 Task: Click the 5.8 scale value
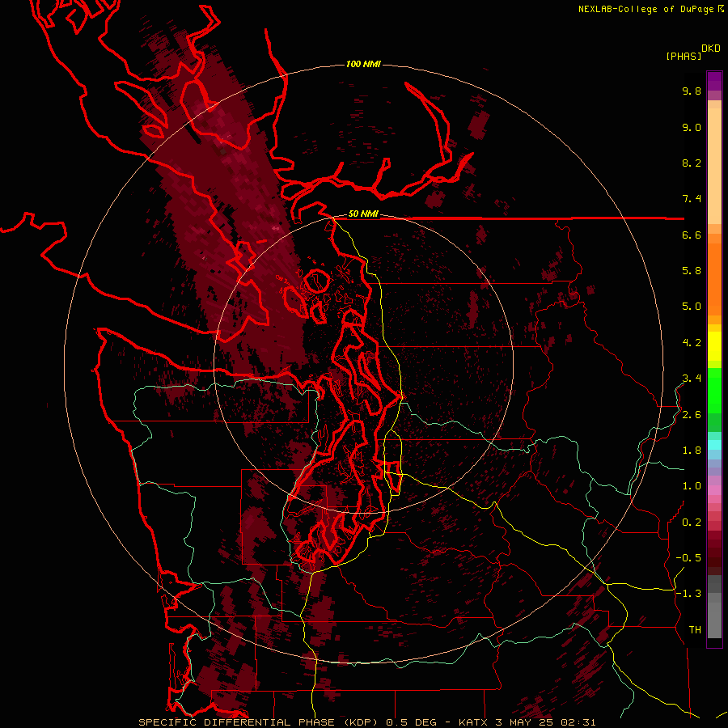pyautogui.click(x=692, y=271)
